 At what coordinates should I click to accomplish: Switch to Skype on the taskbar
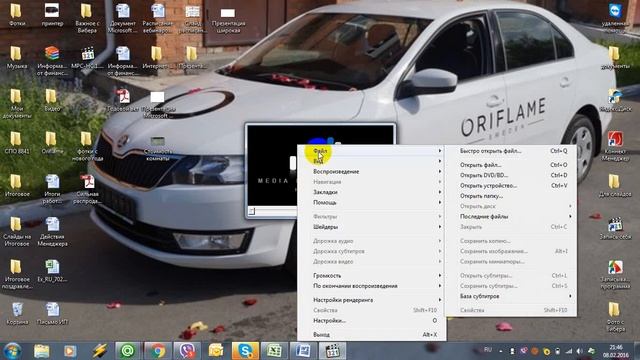pos(245,351)
